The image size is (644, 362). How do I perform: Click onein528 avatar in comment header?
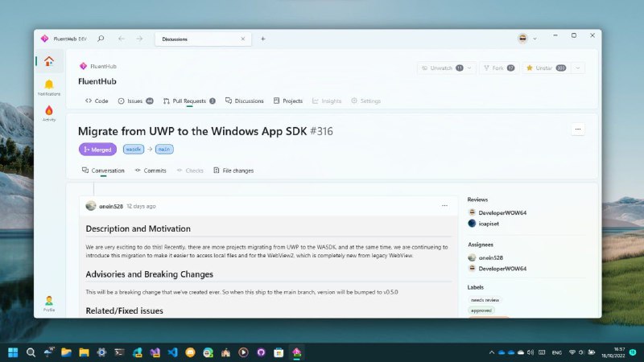click(91, 206)
